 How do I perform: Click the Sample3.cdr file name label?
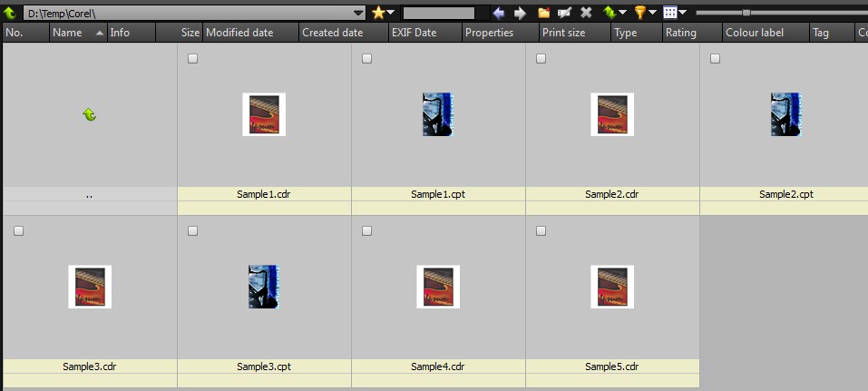point(90,367)
